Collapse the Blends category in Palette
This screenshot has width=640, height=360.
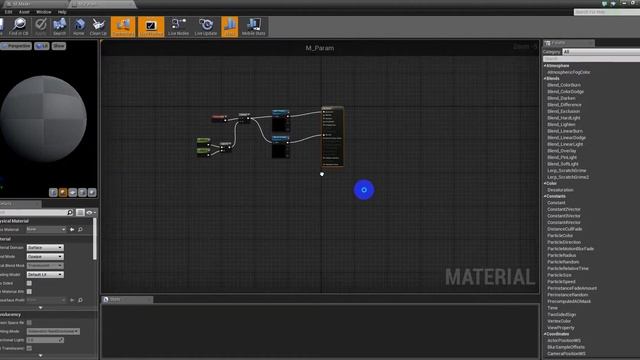point(545,78)
